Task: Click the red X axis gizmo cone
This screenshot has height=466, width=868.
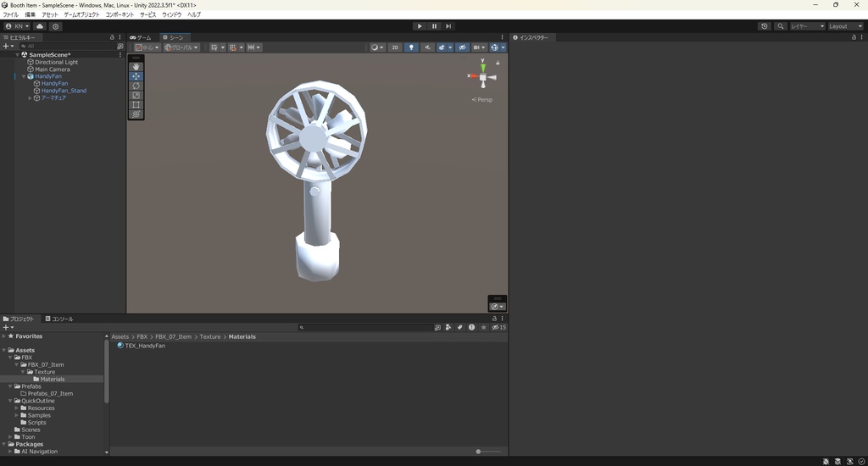Action: point(473,75)
